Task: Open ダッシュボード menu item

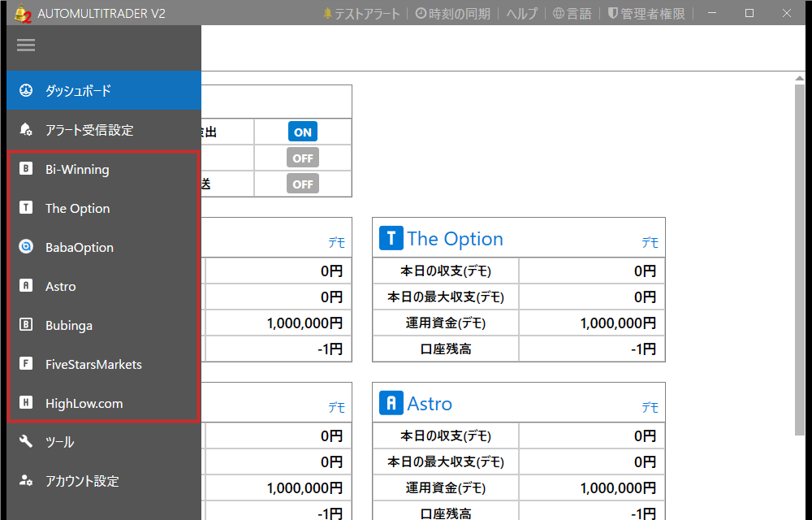Action: coord(104,90)
